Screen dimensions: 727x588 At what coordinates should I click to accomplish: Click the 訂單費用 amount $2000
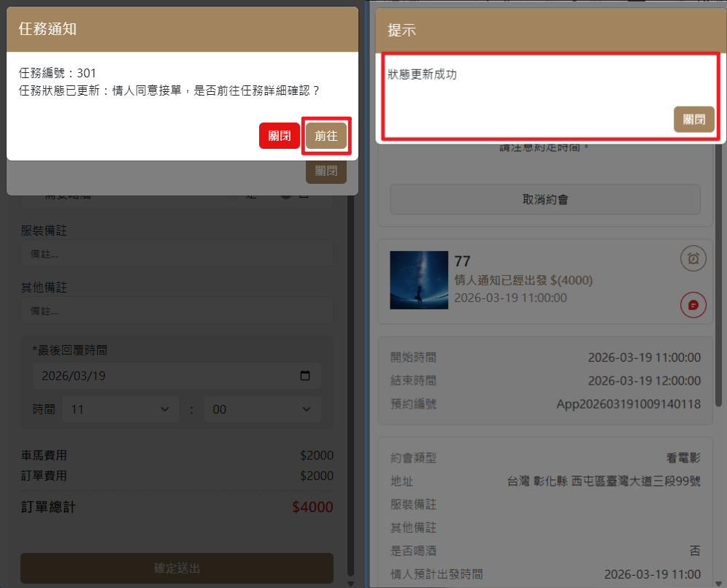[317, 476]
